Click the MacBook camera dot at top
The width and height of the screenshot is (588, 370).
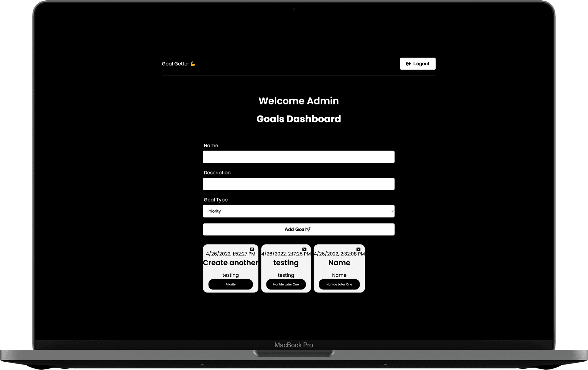294,9
